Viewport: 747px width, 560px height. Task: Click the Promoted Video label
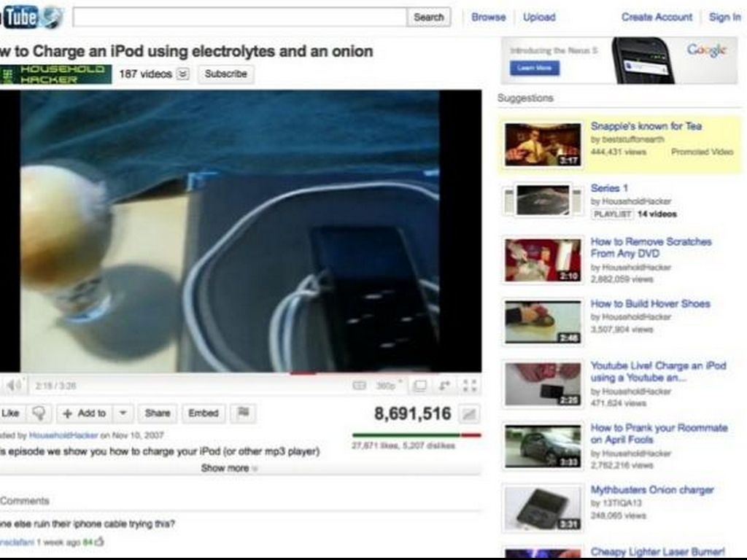[703, 152]
